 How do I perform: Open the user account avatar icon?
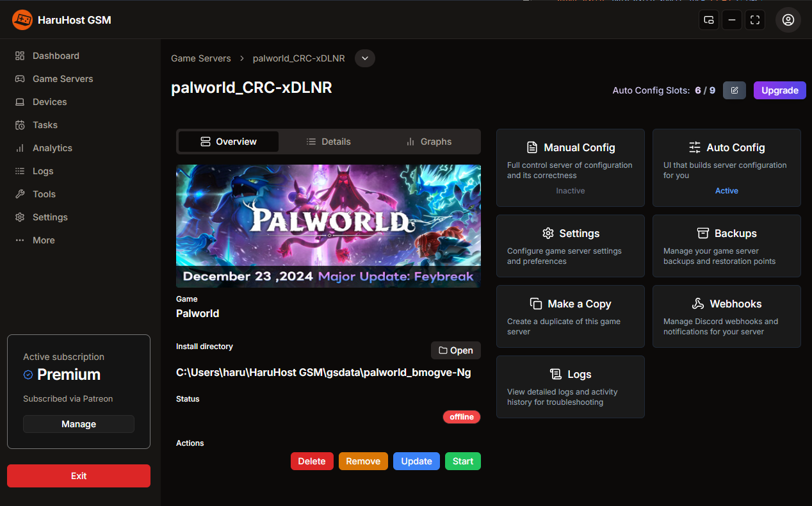[x=788, y=20]
